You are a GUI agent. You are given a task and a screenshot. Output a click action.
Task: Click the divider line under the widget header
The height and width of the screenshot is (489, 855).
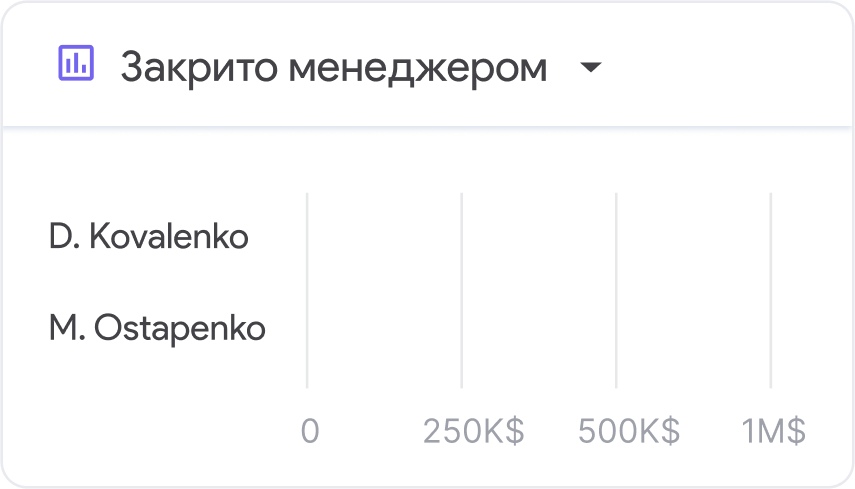pos(427,127)
